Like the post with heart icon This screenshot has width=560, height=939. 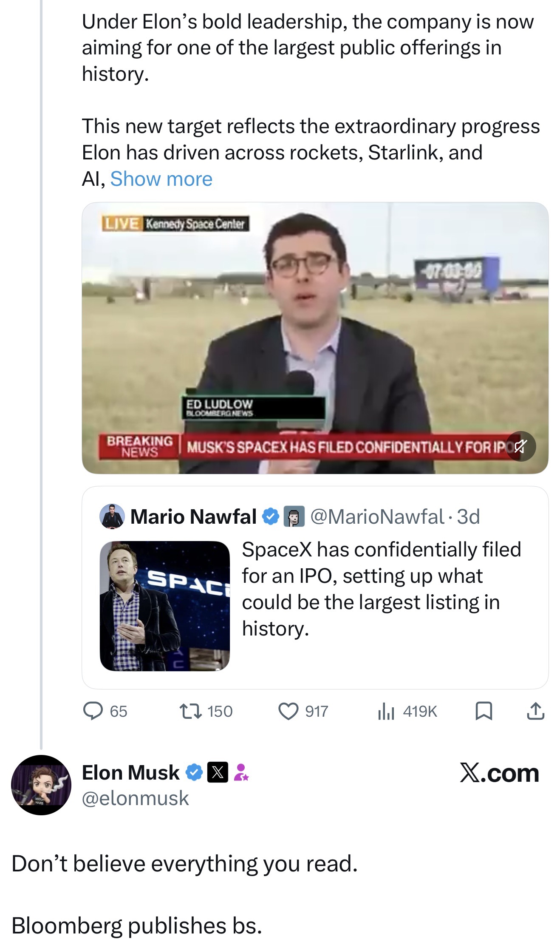[288, 711]
